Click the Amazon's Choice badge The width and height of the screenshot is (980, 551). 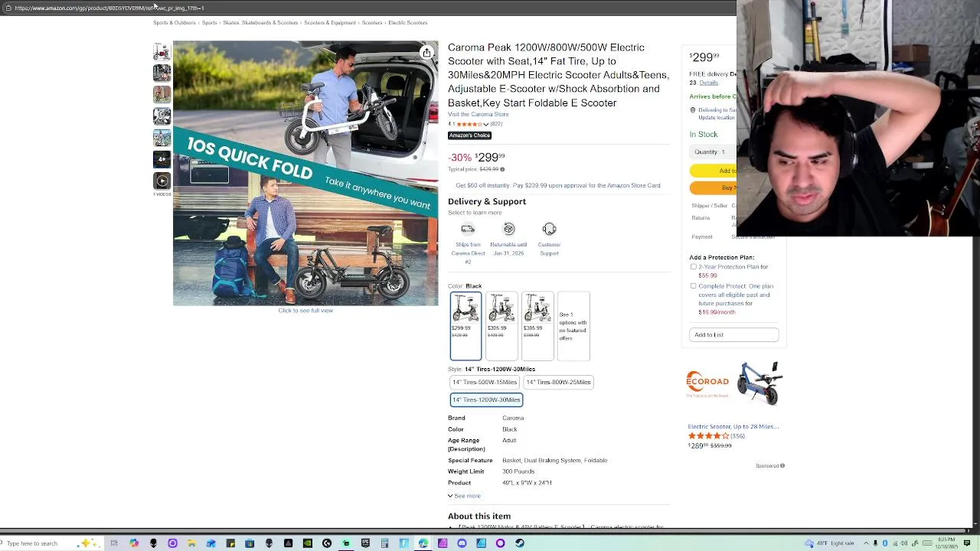pos(469,135)
